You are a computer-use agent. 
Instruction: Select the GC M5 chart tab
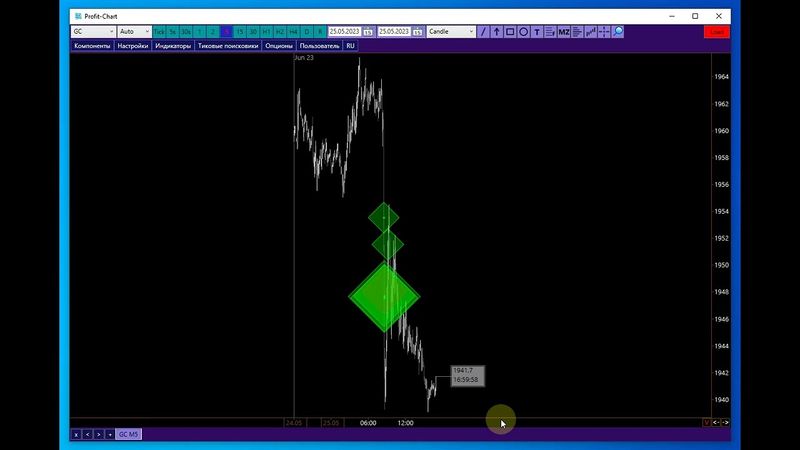point(129,434)
